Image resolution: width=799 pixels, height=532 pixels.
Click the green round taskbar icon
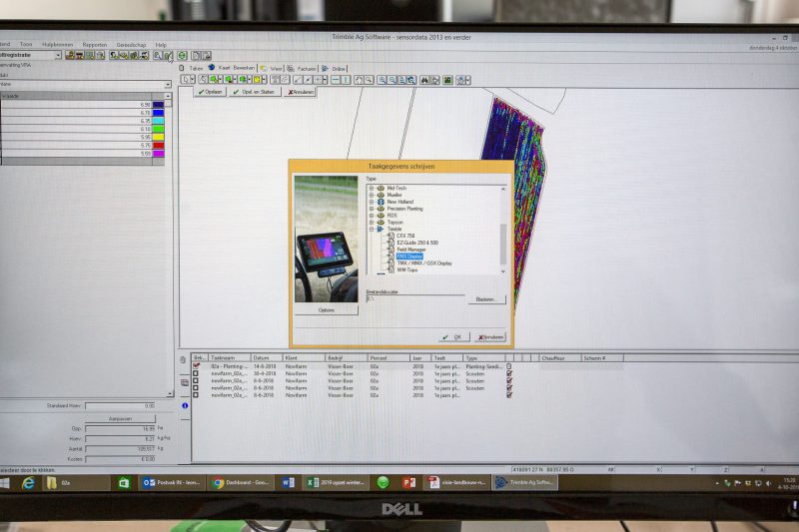click(383, 483)
